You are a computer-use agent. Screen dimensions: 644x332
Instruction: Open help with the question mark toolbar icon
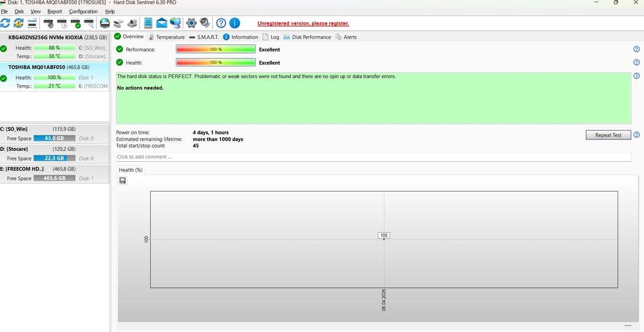tap(222, 23)
